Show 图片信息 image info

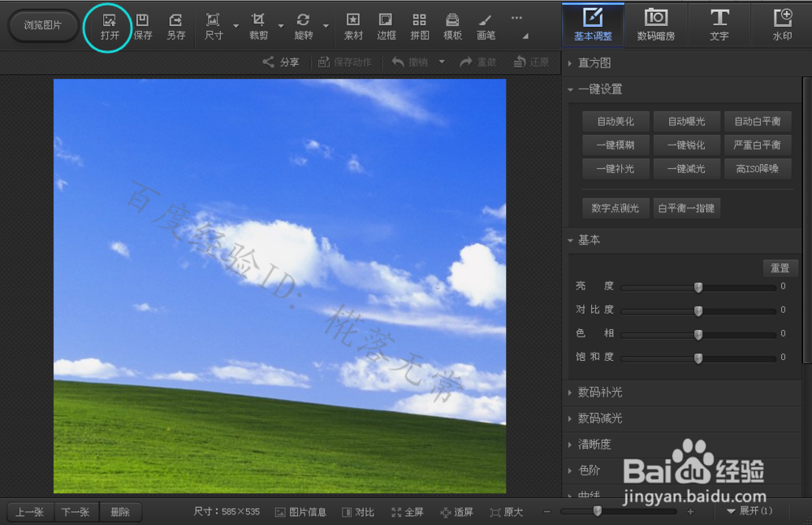pos(300,512)
